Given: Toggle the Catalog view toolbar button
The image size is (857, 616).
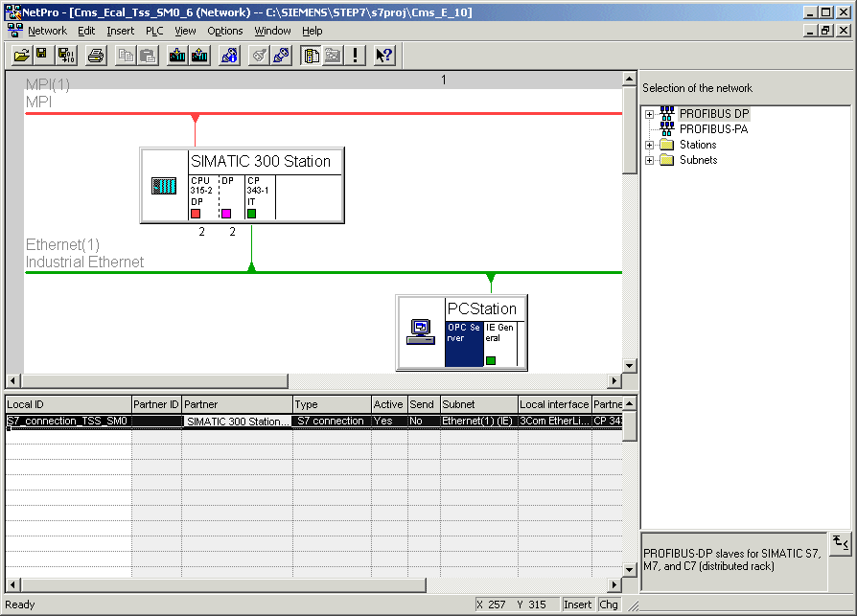Looking at the screenshot, I should point(311,56).
